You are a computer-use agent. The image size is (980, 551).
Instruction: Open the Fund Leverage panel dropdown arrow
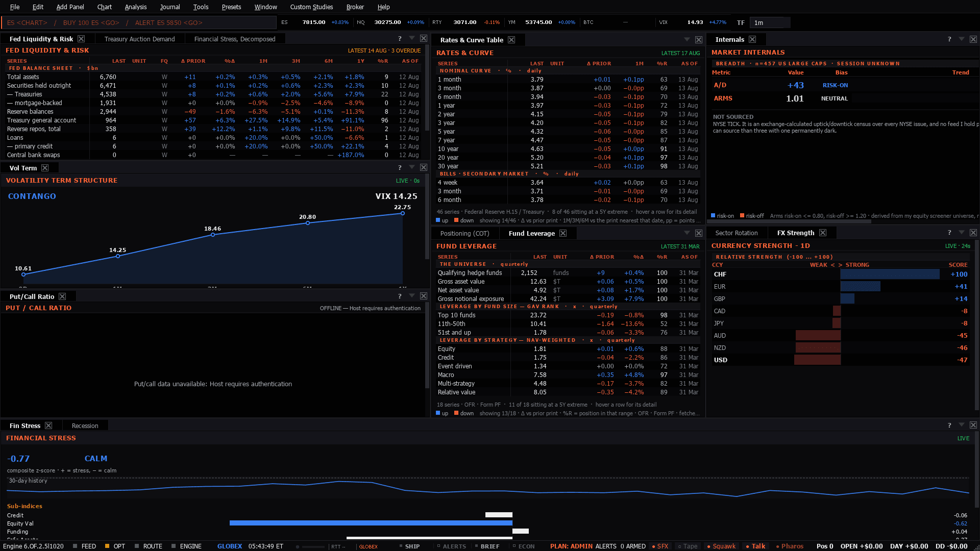tap(687, 233)
